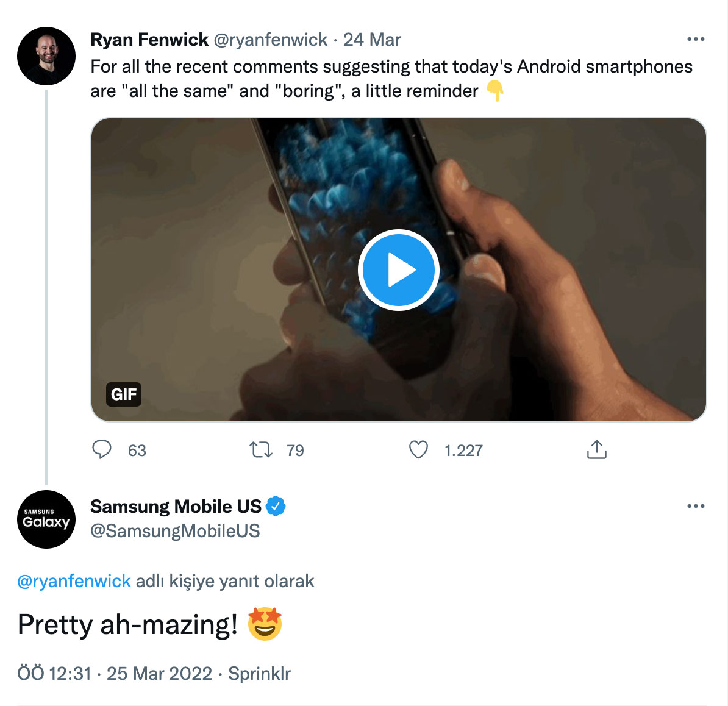Open Ryan Fenwick's profile picture
The width and height of the screenshot is (728, 706).
(46, 56)
